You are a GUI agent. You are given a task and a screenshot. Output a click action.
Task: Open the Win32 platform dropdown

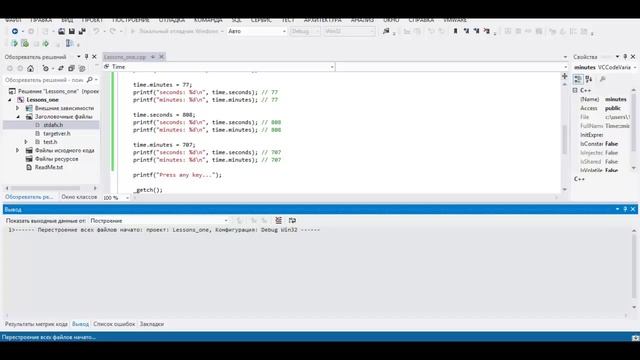click(x=349, y=31)
